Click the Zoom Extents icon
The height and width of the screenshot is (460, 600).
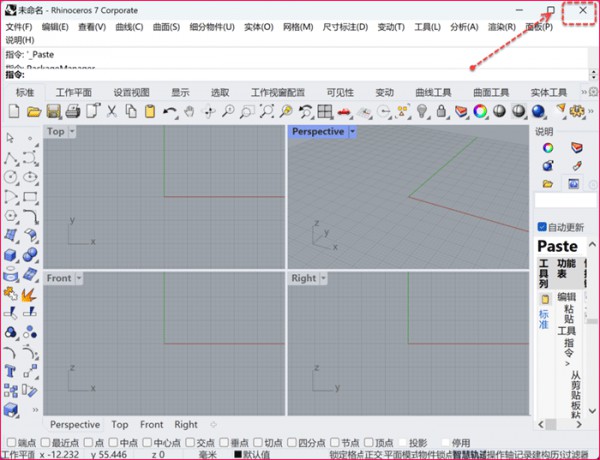click(267, 111)
